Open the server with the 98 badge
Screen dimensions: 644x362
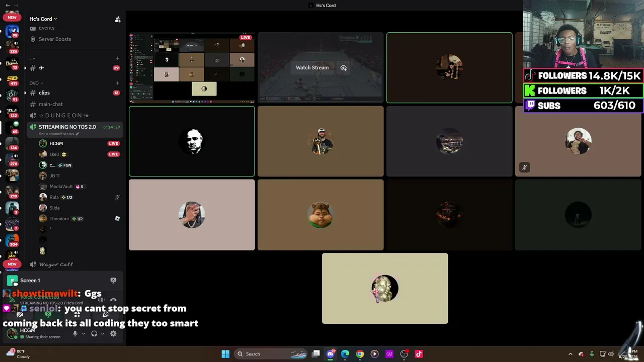[12, 31]
